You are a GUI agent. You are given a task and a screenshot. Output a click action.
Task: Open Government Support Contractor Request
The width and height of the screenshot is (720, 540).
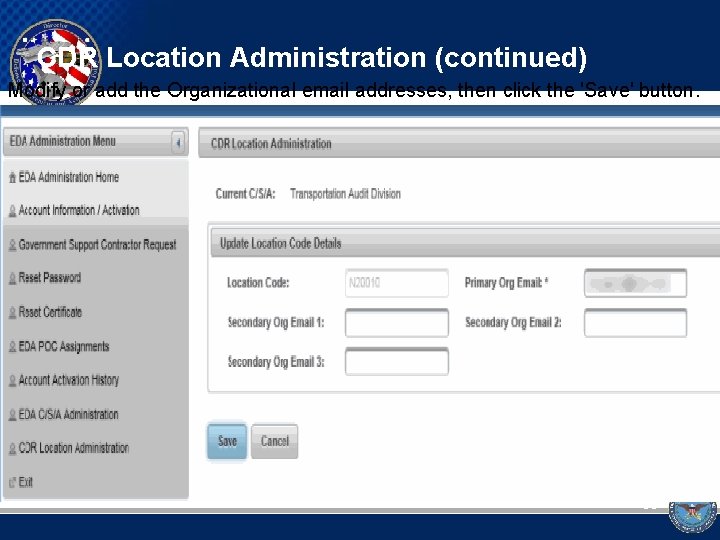97,245
